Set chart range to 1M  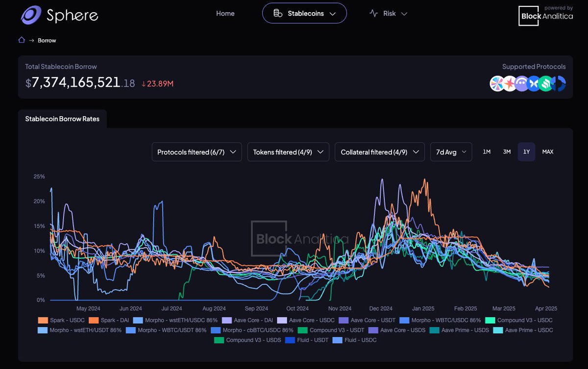pos(487,152)
